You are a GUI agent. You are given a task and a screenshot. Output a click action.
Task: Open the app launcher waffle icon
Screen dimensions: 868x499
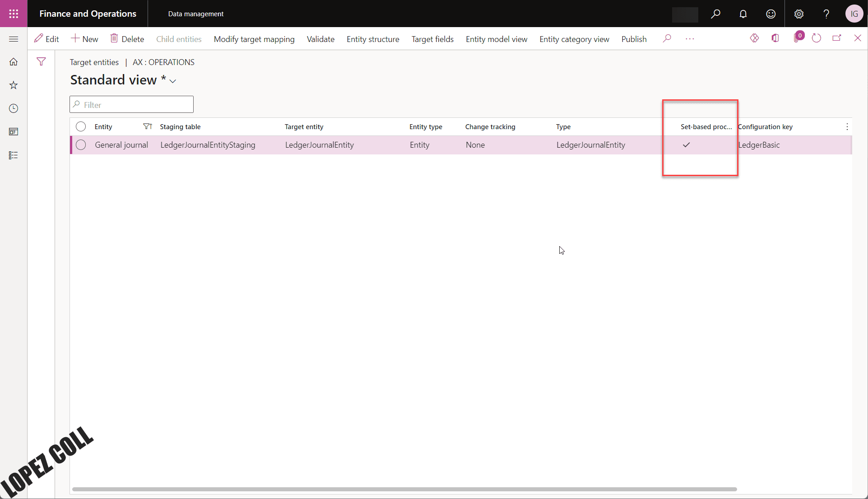pos(14,14)
